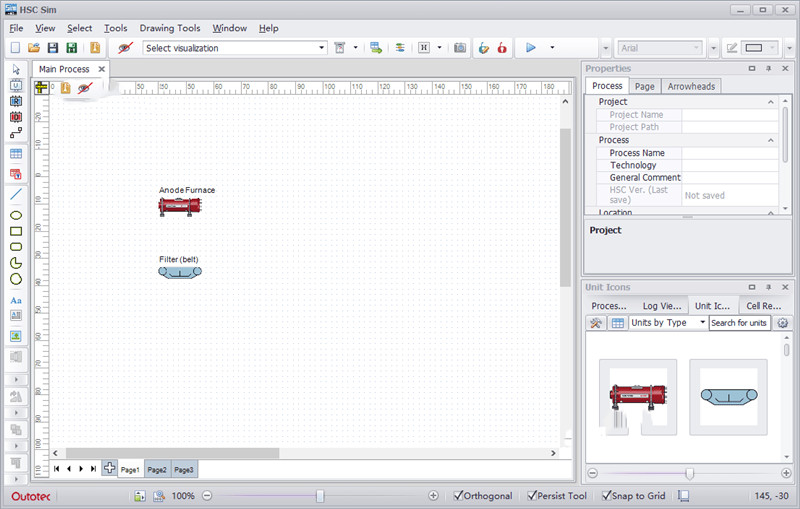The width and height of the screenshot is (800, 509).
Task: Select the rounded rectangle drawing tool
Action: pyautogui.click(x=16, y=247)
